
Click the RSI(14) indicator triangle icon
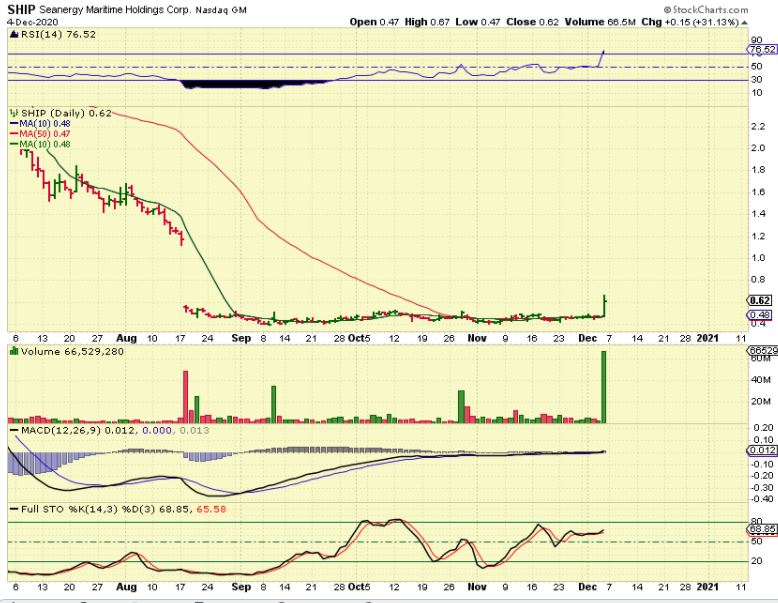click(x=11, y=33)
